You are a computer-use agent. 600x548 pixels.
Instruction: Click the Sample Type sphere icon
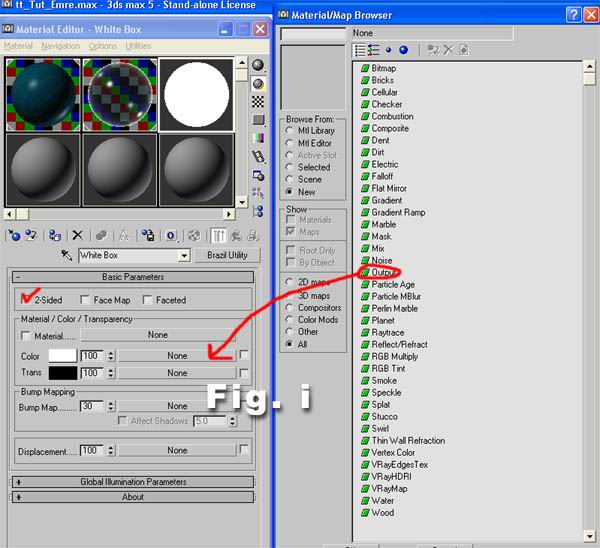258,65
